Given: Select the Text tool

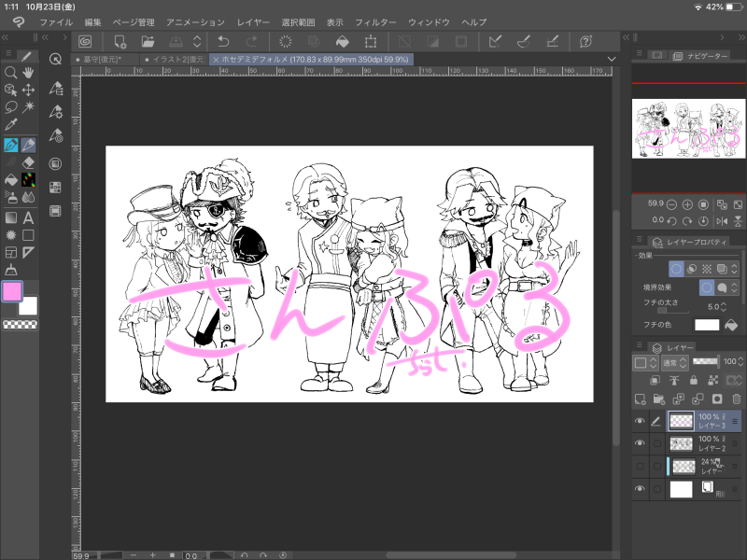Looking at the screenshot, I should coord(29,217).
